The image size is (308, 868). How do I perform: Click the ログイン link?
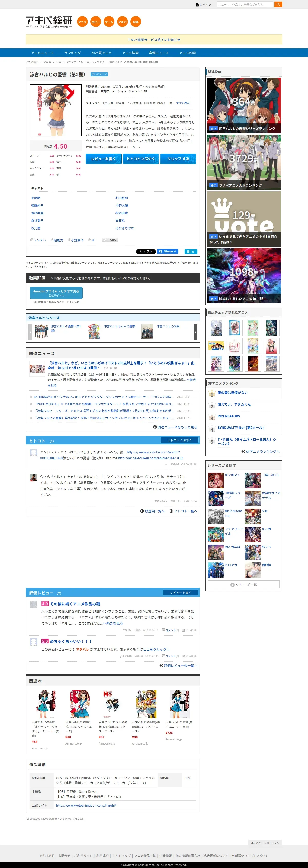point(205,5)
